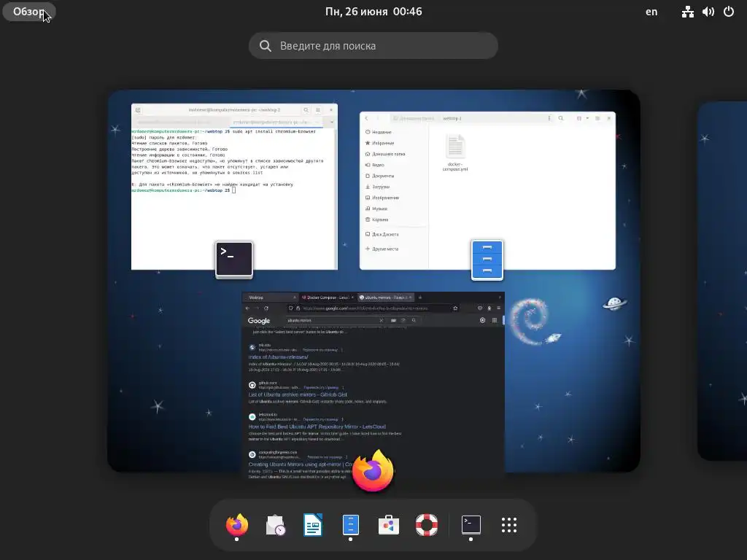Click Загрузки in Files sidebar
Image resolution: width=747 pixels, height=560 pixels.
[x=381, y=187]
